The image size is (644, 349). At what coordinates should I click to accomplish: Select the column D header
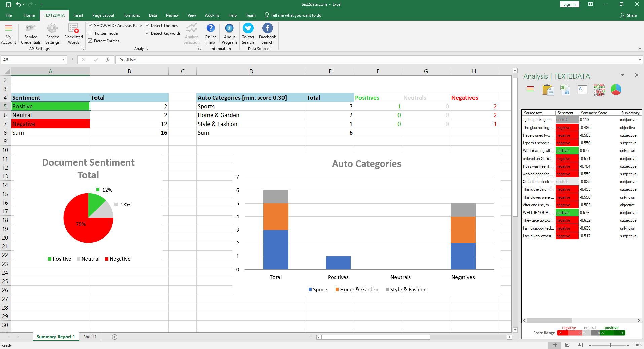tap(251, 71)
